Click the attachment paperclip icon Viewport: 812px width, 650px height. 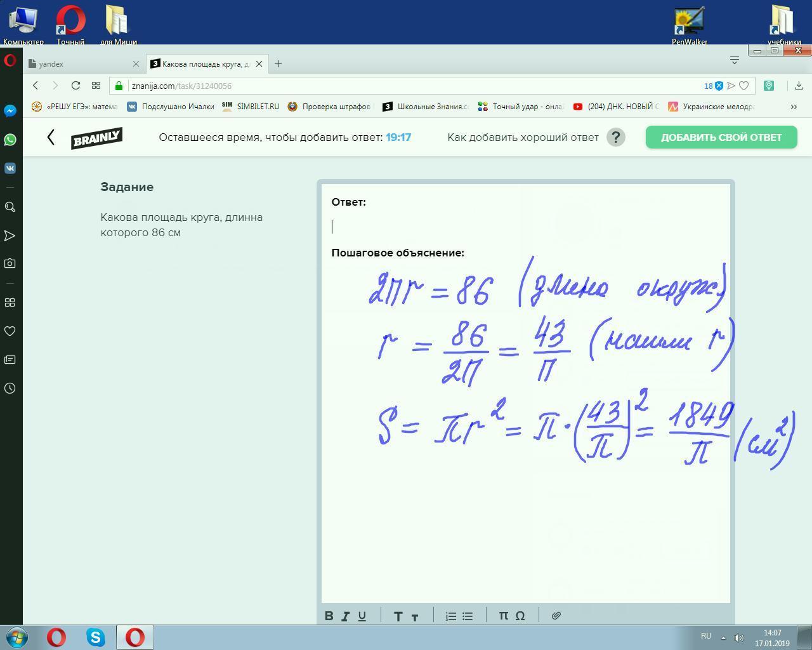click(556, 616)
